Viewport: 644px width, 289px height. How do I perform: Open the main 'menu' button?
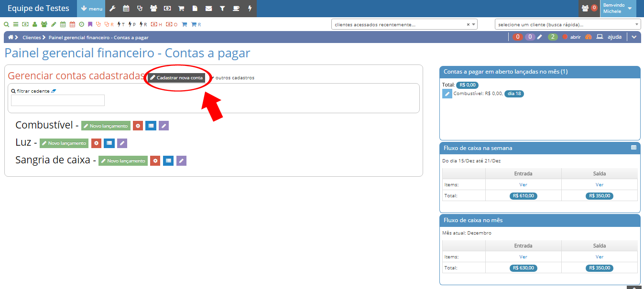pos(92,9)
